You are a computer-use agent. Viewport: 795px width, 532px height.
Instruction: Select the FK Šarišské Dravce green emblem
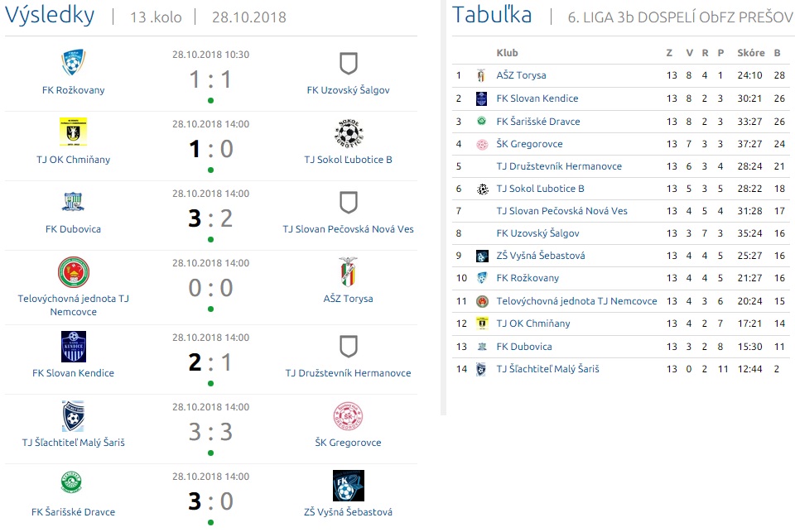point(71,482)
